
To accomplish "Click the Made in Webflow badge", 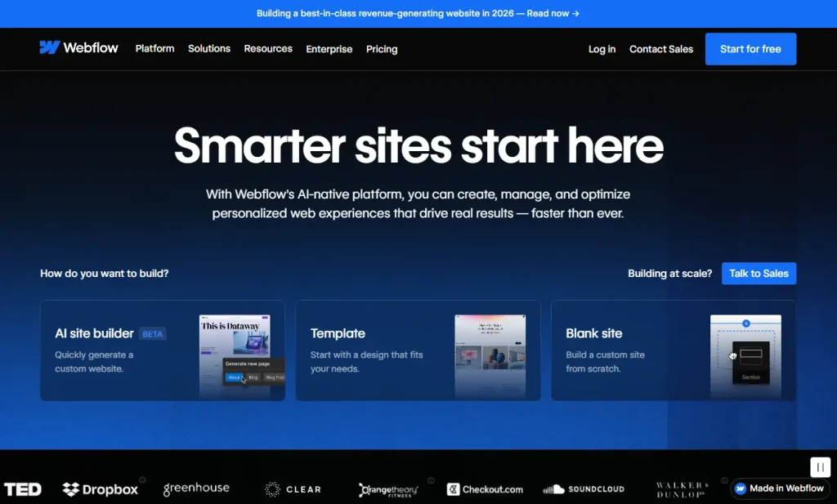I will pyautogui.click(x=779, y=488).
